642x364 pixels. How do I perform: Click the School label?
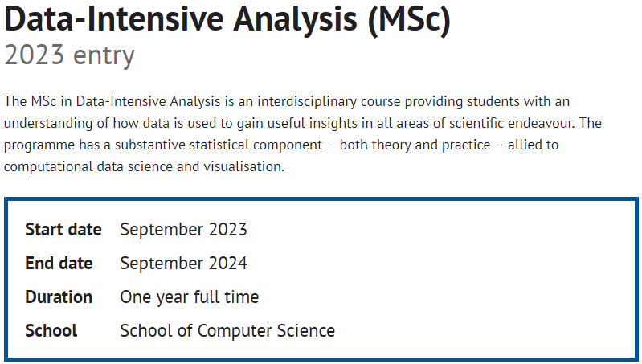[x=51, y=331]
